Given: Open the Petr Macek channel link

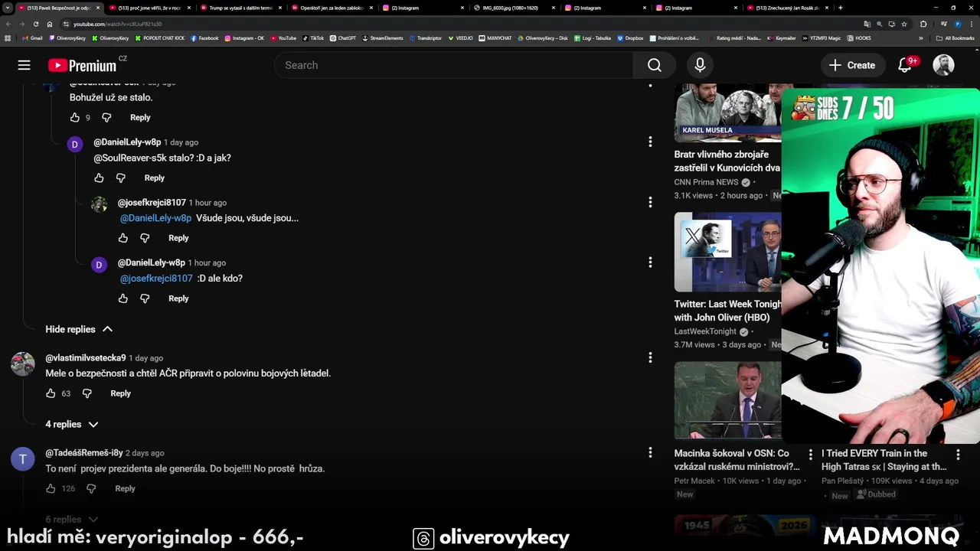Looking at the screenshot, I should pyautogui.click(x=694, y=481).
